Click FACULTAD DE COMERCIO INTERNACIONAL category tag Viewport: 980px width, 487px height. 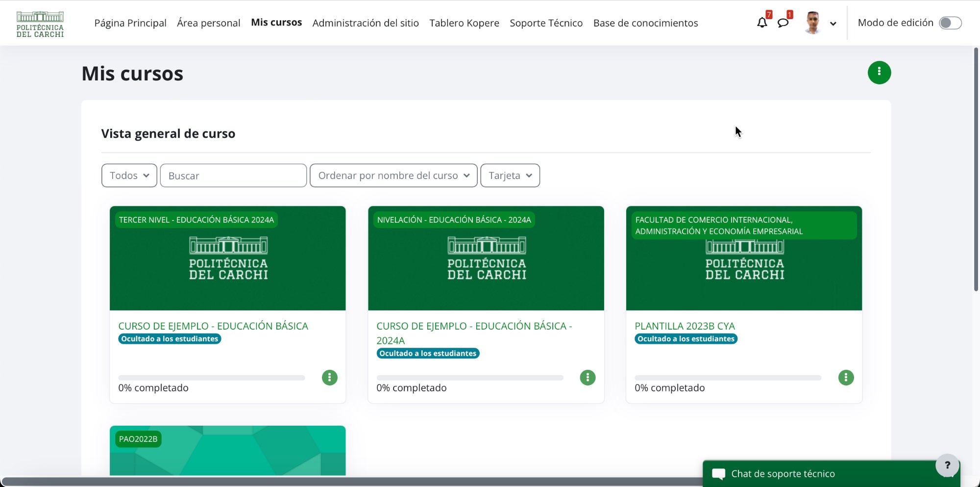click(x=744, y=225)
